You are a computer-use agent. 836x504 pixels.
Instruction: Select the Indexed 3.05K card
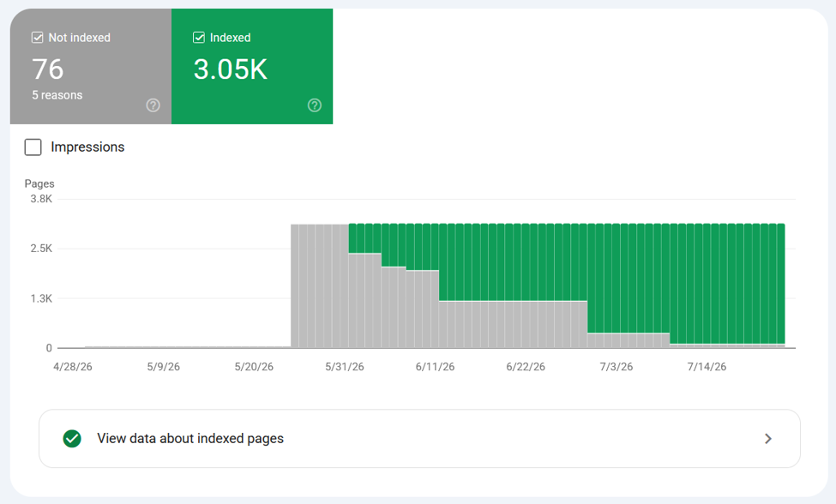252,67
